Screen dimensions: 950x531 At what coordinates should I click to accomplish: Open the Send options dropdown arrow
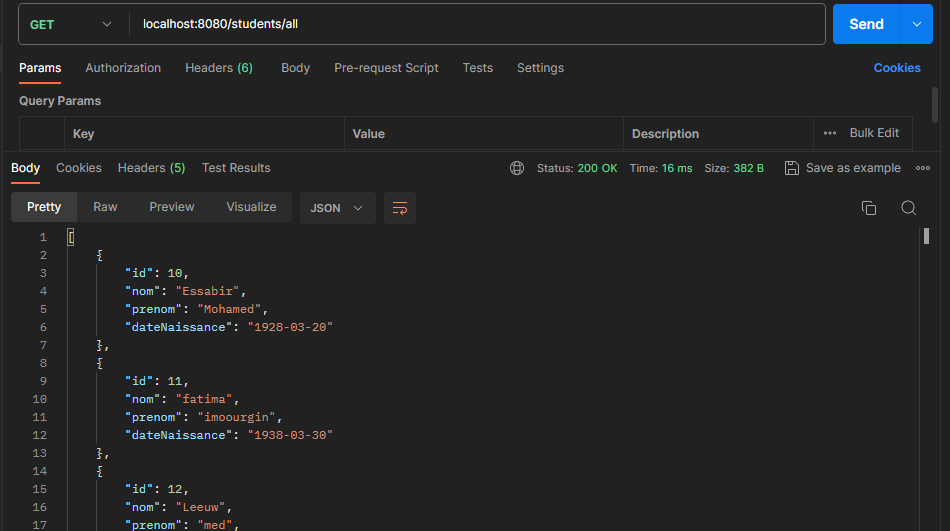[x=917, y=24]
